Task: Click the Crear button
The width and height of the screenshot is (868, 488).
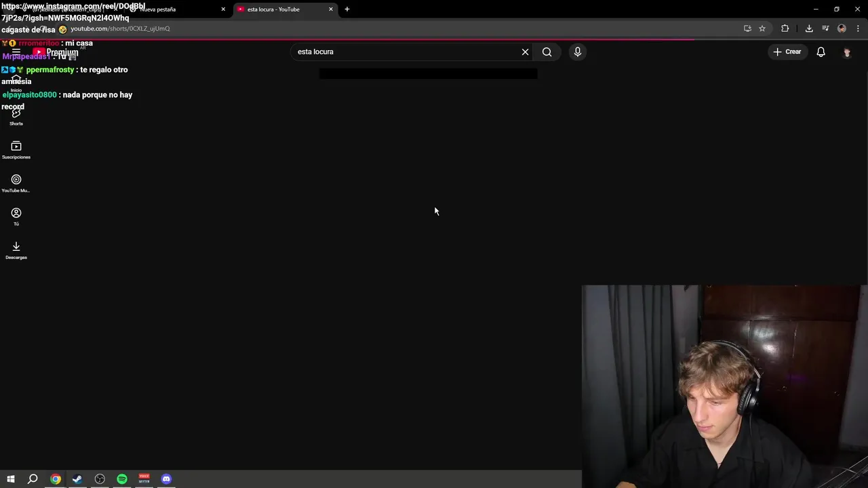Action: tap(787, 52)
